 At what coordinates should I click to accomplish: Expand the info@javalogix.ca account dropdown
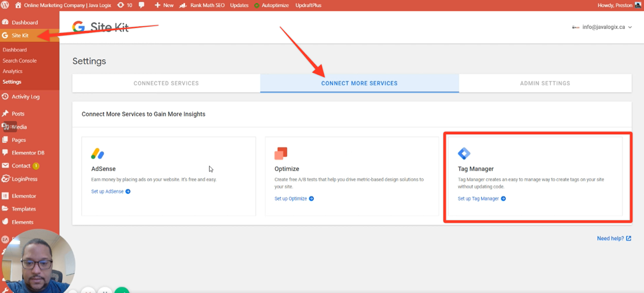[602, 27]
